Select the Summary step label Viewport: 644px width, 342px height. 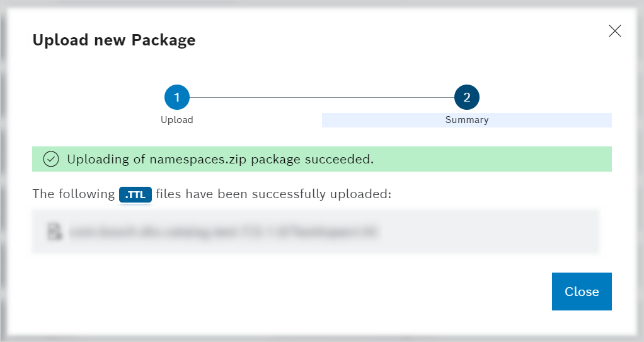click(x=467, y=120)
